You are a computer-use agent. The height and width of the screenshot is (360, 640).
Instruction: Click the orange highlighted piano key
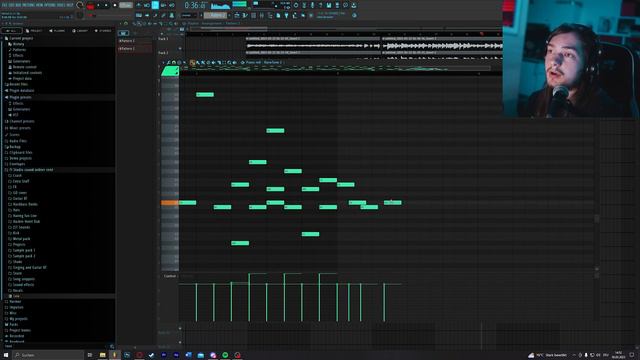tap(170, 202)
